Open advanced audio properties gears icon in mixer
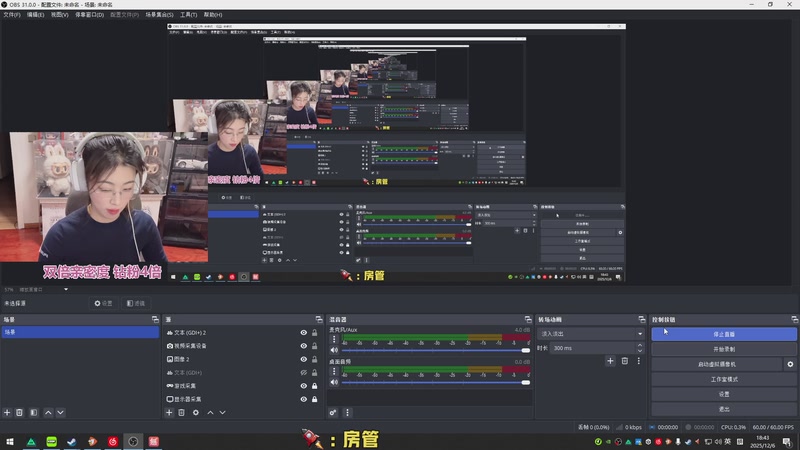This screenshot has width=800, height=450. pos(333,412)
